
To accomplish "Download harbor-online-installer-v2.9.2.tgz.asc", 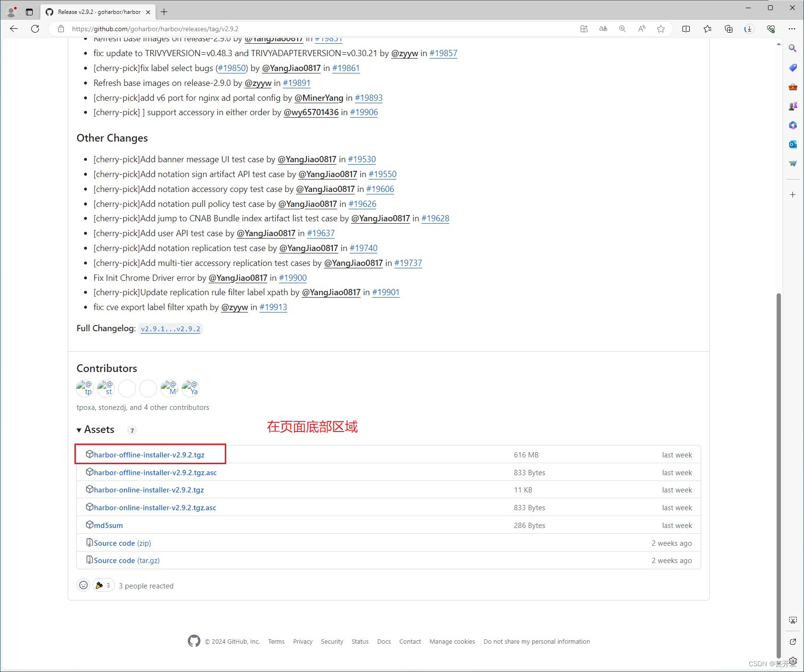I will [x=155, y=507].
